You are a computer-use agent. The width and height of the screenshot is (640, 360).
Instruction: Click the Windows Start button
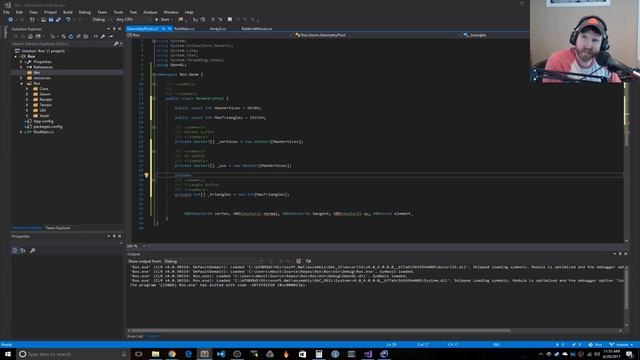(7, 354)
